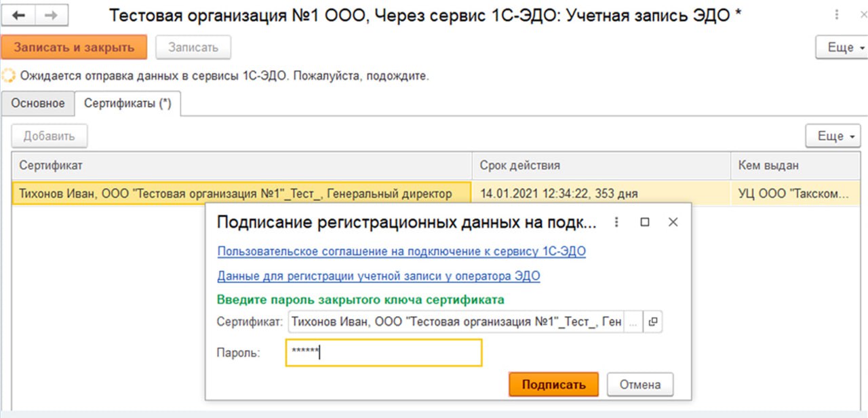Open the 1С-ЭДО user agreement link
The width and height of the screenshot is (868, 418).
point(401,252)
